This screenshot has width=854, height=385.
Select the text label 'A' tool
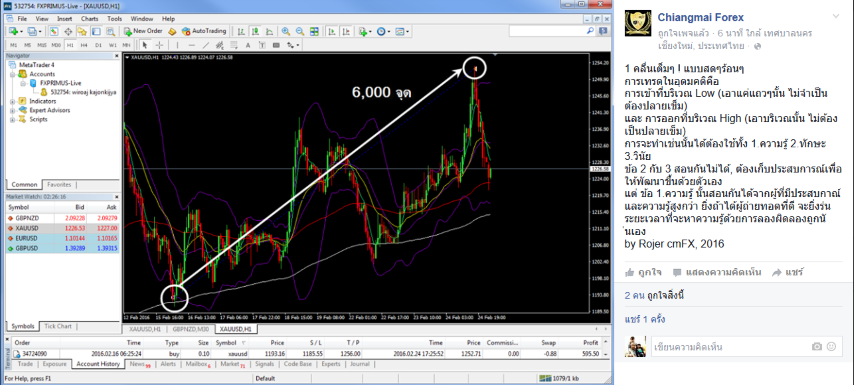pyautogui.click(x=248, y=45)
